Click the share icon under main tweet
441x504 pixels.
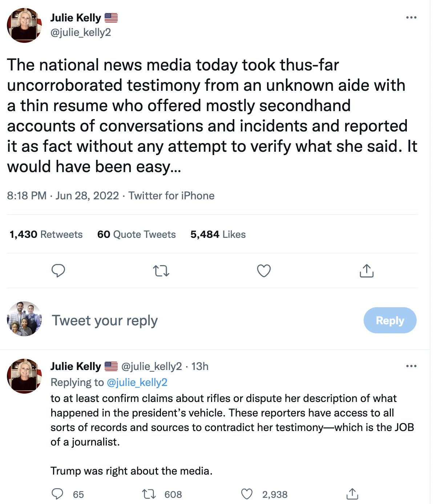[x=367, y=271]
